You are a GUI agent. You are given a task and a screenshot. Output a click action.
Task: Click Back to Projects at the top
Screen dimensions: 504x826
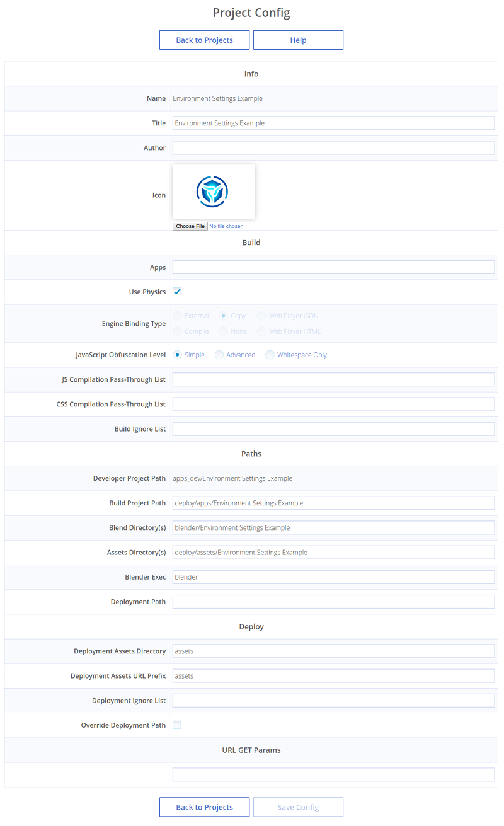click(204, 40)
